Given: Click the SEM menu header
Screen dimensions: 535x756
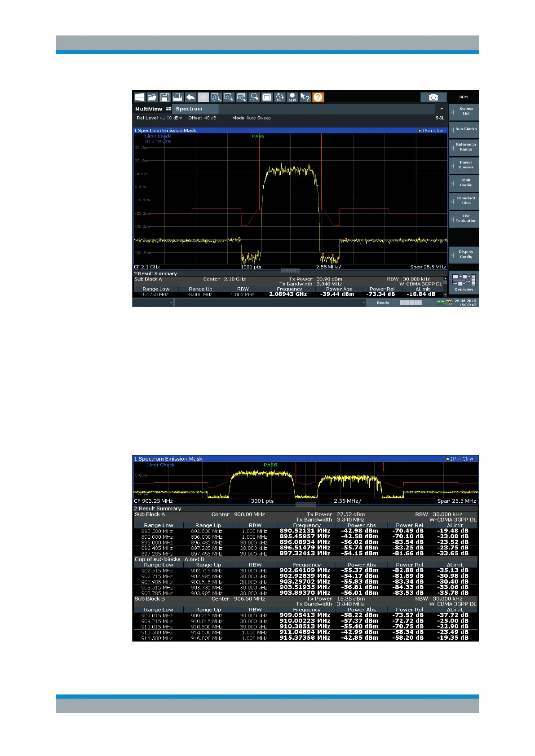Looking at the screenshot, I should (x=464, y=97).
